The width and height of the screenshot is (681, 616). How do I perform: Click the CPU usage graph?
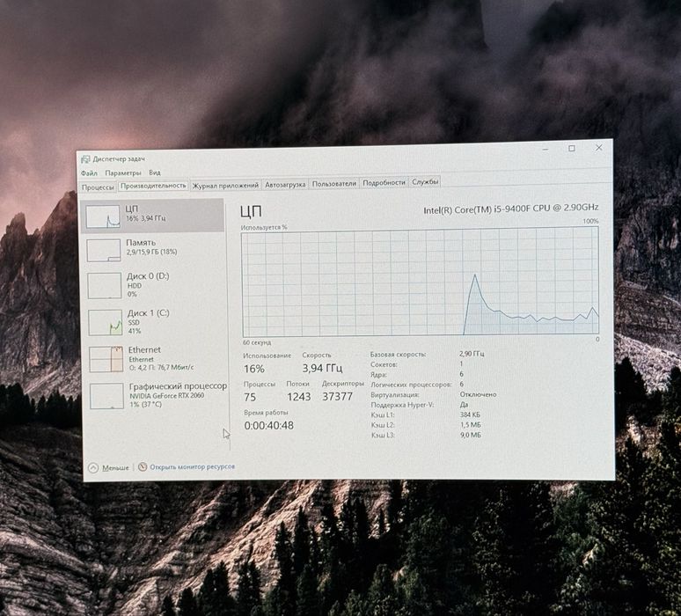coord(420,282)
